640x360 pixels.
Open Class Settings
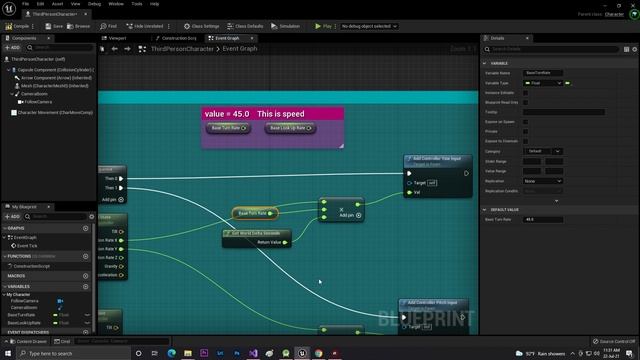[201, 26]
